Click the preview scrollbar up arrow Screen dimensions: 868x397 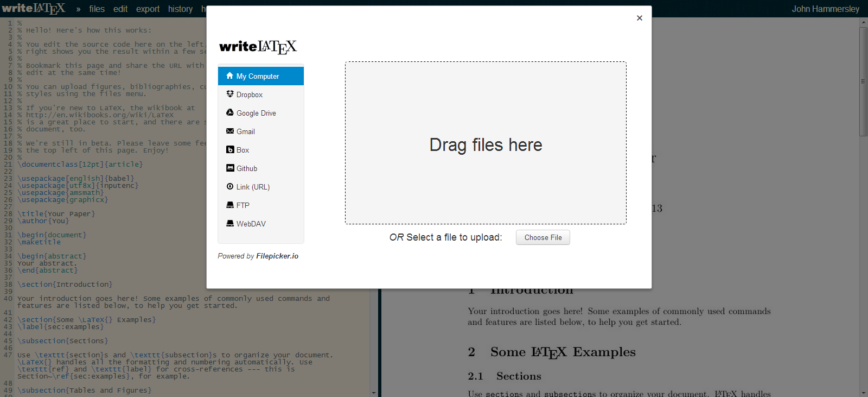[863, 22]
